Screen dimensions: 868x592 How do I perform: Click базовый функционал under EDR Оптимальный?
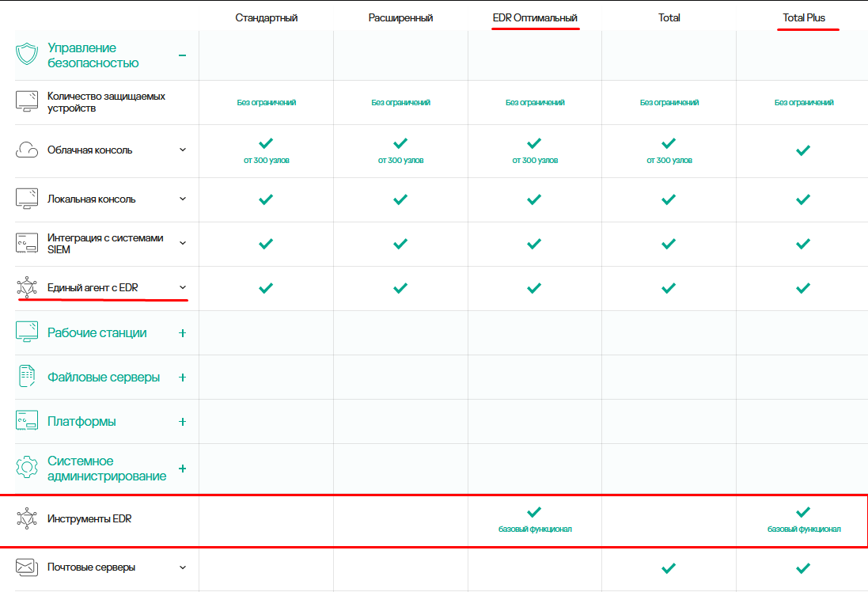535,529
